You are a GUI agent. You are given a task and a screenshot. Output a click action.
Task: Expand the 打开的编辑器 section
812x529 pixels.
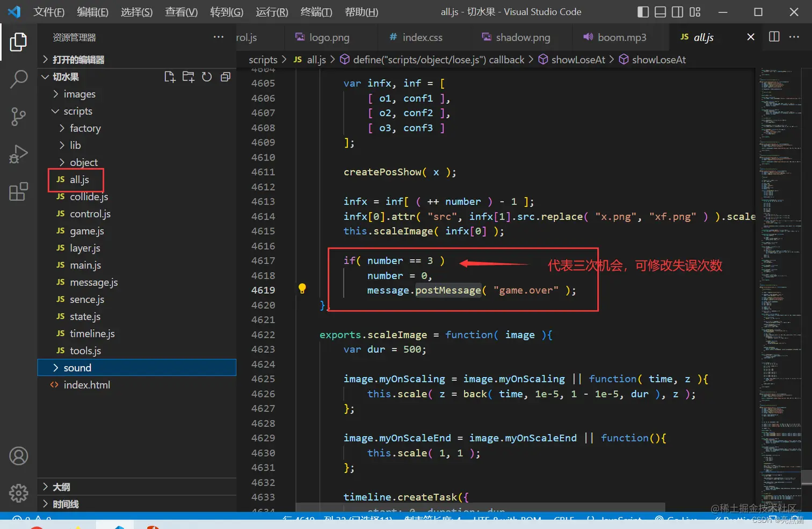[137, 59]
